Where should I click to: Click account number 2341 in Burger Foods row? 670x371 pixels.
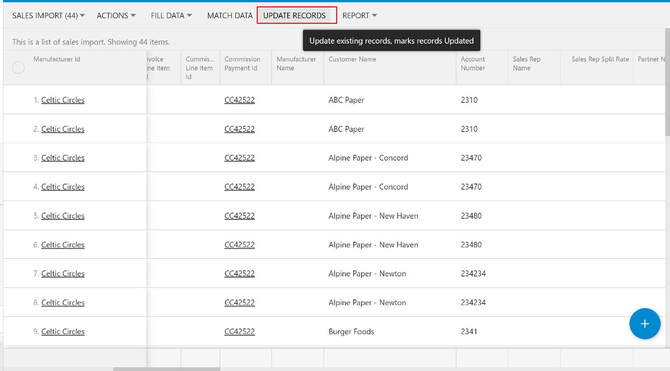(469, 332)
